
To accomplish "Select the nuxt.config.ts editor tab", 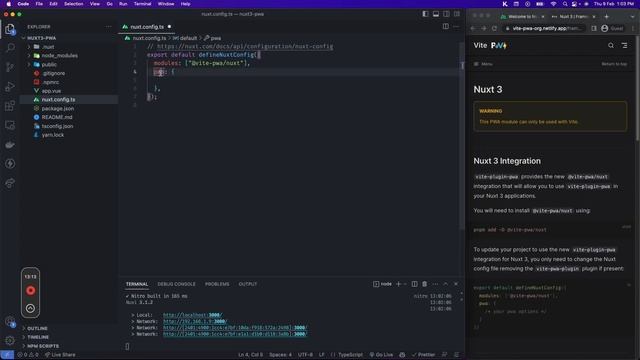I will click(147, 27).
